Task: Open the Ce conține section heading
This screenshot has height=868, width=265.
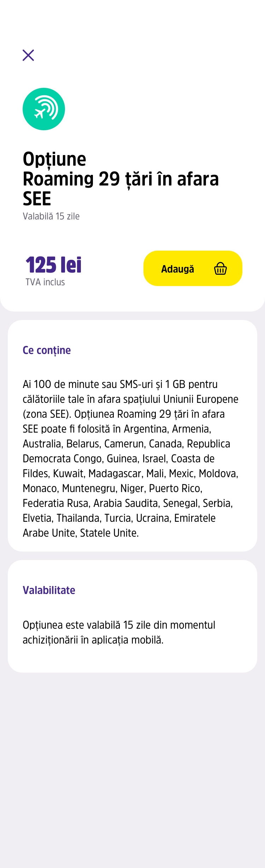Action: click(x=47, y=350)
